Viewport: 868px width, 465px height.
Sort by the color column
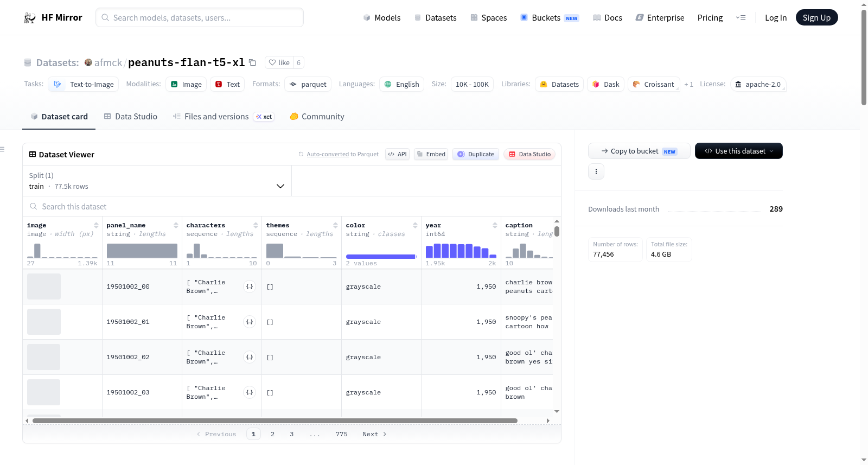click(x=415, y=225)
